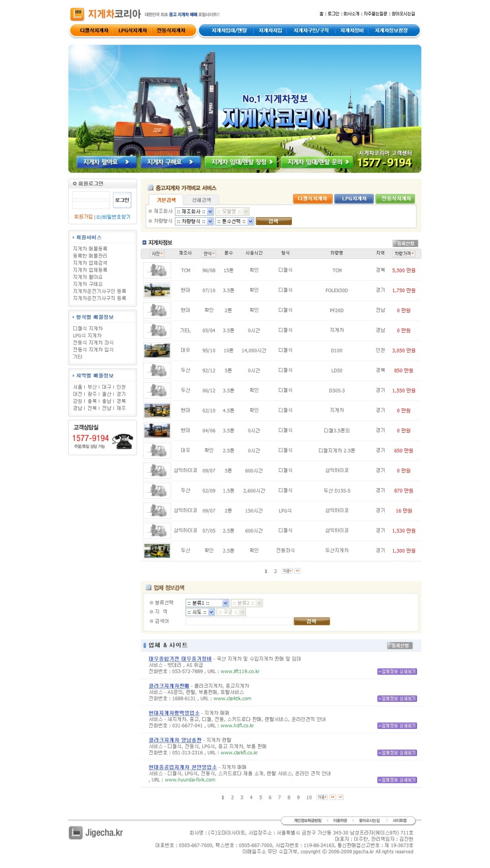Sort list by 차량가격 column arrow
Screen dimensions: 490x868
point(413,254)
